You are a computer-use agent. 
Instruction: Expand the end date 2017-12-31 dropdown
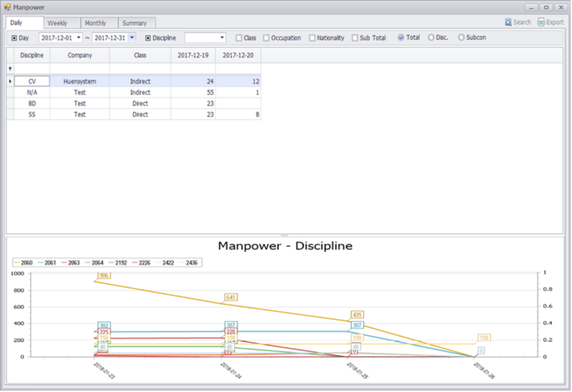132,38
